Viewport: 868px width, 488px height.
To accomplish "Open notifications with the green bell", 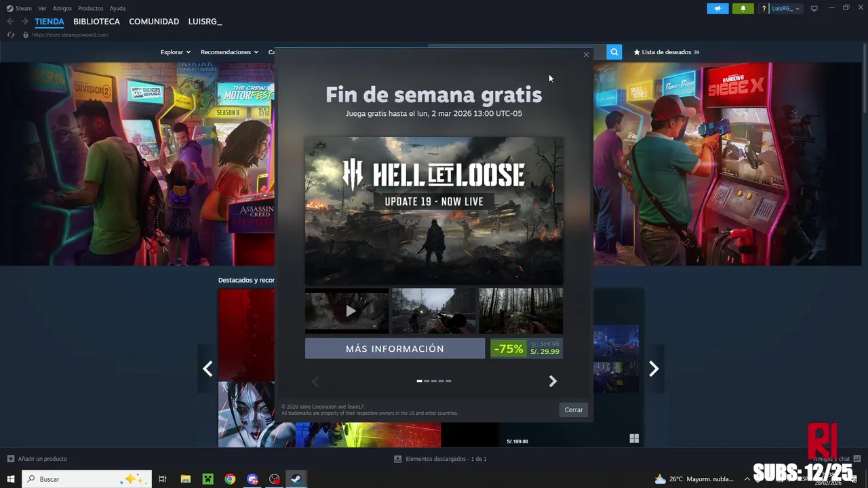I will tap(743, 9).
